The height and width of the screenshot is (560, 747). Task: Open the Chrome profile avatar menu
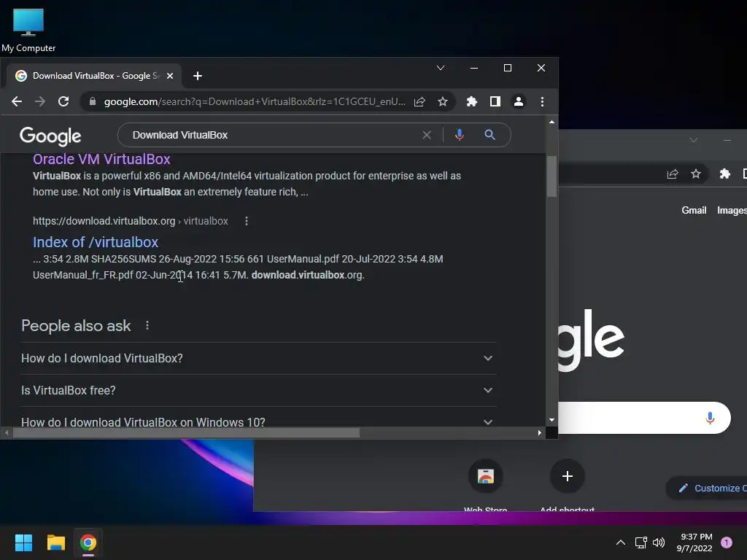tap(519, 101)
